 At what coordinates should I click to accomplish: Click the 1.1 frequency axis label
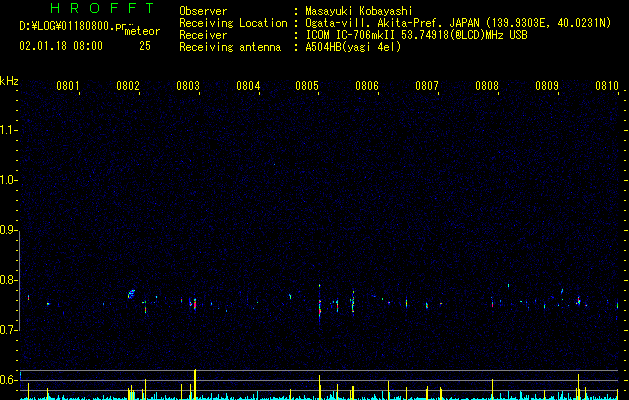[x=8, y=130]
